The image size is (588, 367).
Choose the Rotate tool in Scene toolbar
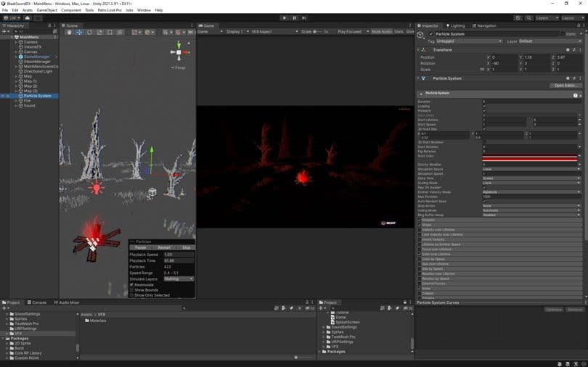tap(89, 33)
